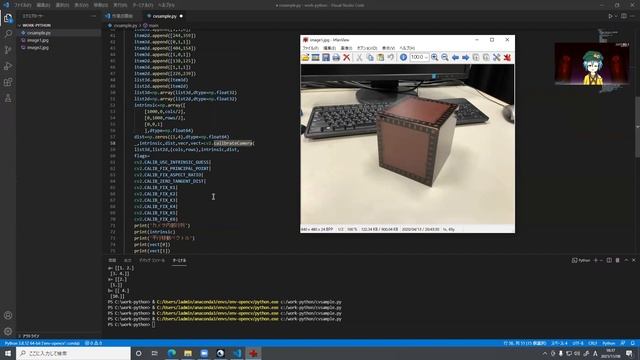Screen dimensions: 640x360
Task: Select the Debug Console panel tab
Action: coord(151,260)
